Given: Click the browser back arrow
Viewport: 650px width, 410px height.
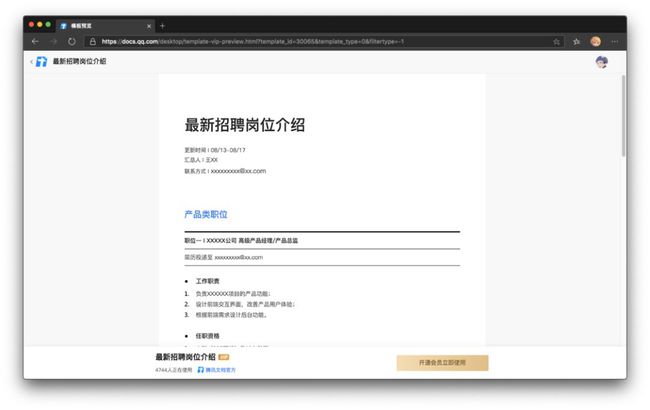Looking at the screenshot, I should (x=35, y=41).
